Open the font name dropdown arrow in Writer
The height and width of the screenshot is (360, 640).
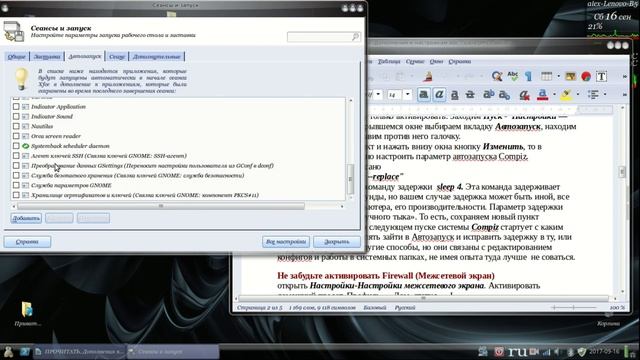click(x=378, y=95)
